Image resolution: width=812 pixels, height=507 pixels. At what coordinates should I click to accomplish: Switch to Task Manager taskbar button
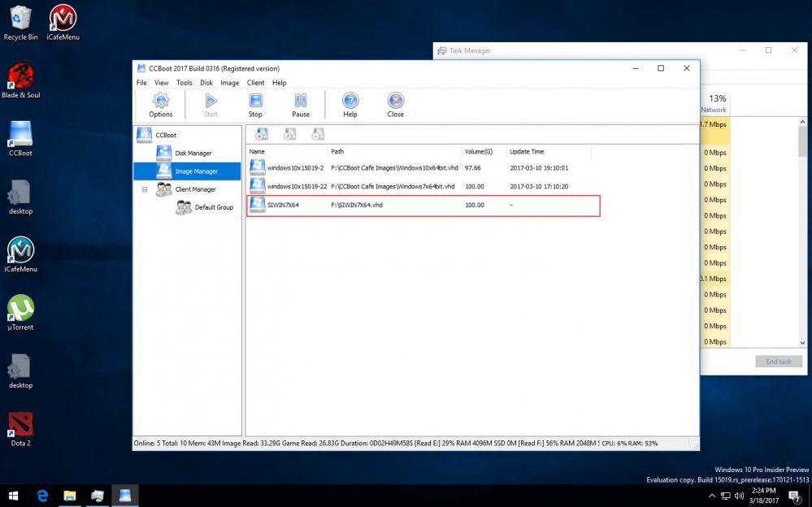coord(98,496)
